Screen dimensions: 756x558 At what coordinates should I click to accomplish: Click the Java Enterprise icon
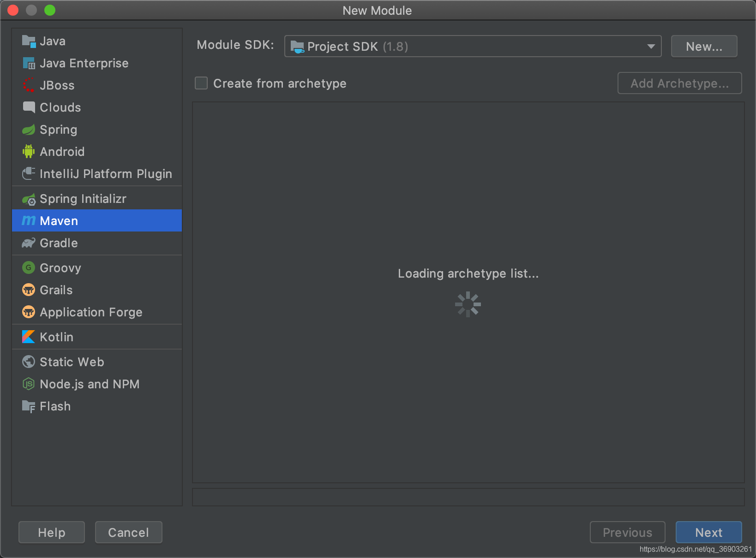[29, 63]
